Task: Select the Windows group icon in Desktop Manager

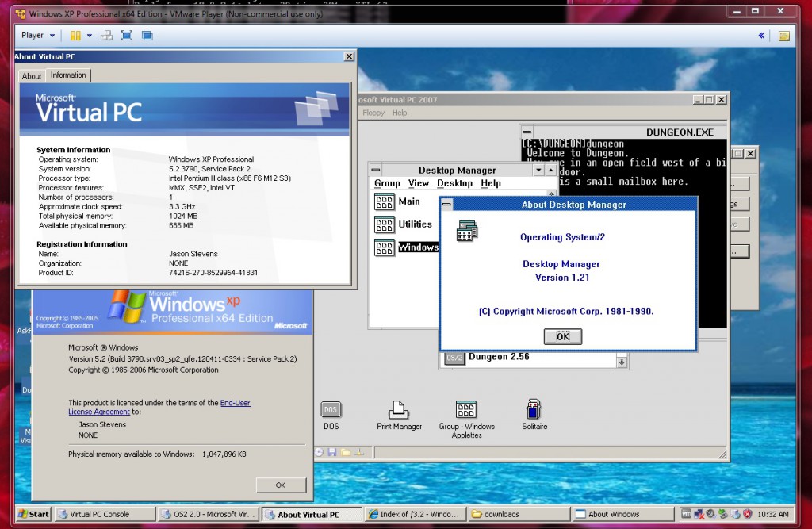Action: pyautogui.click(x=384, y=247)
